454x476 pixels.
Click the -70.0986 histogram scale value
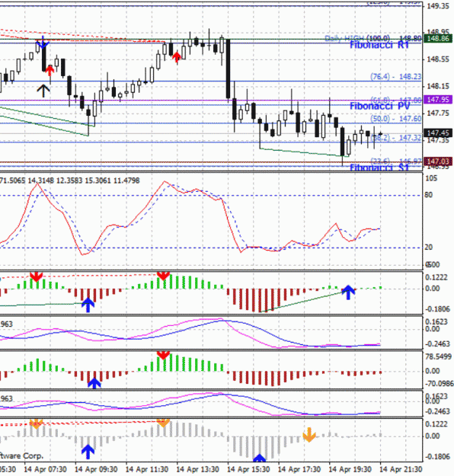[x=439, y=384]
